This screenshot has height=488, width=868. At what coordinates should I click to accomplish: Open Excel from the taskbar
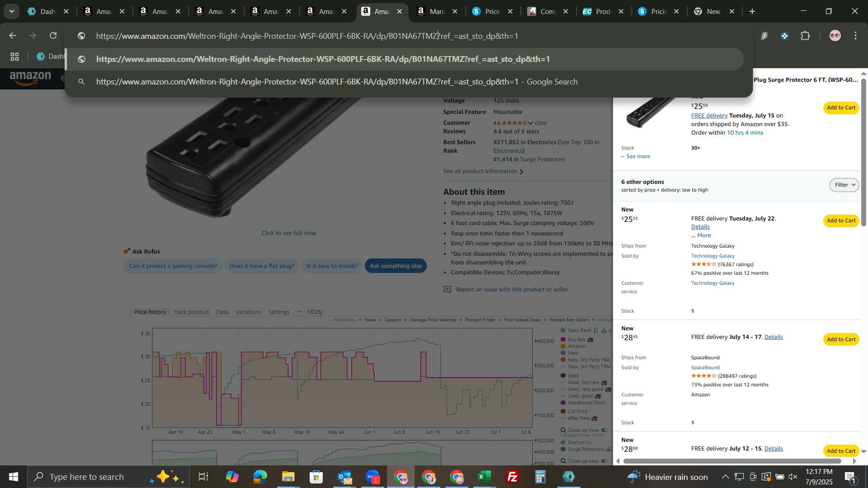(484, 477)
